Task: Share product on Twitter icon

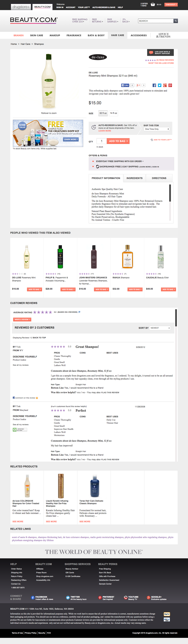Action: point(159,85)
